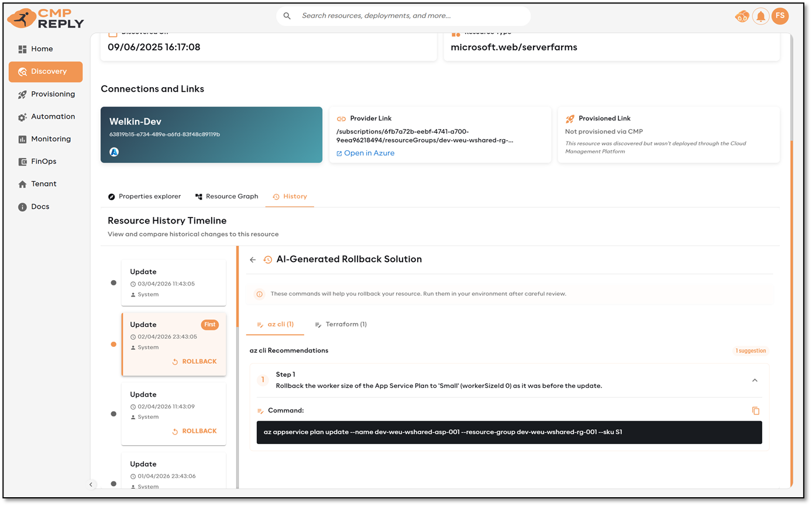Open Provisioning in the sidebar

pos(53,94)
